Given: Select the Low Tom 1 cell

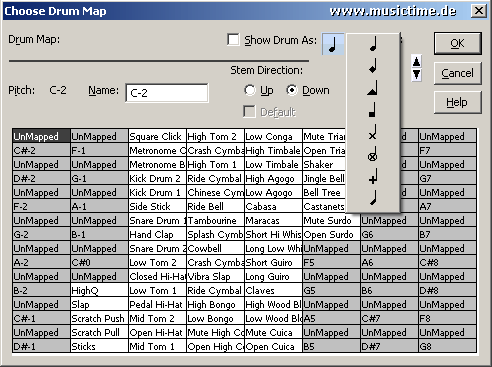Looking at the screenshot, I should 157,290.
